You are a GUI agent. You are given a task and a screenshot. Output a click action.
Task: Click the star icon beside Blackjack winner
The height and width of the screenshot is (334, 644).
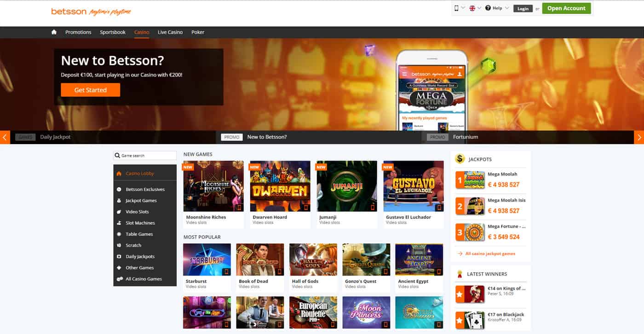click(x=460, y=320)
